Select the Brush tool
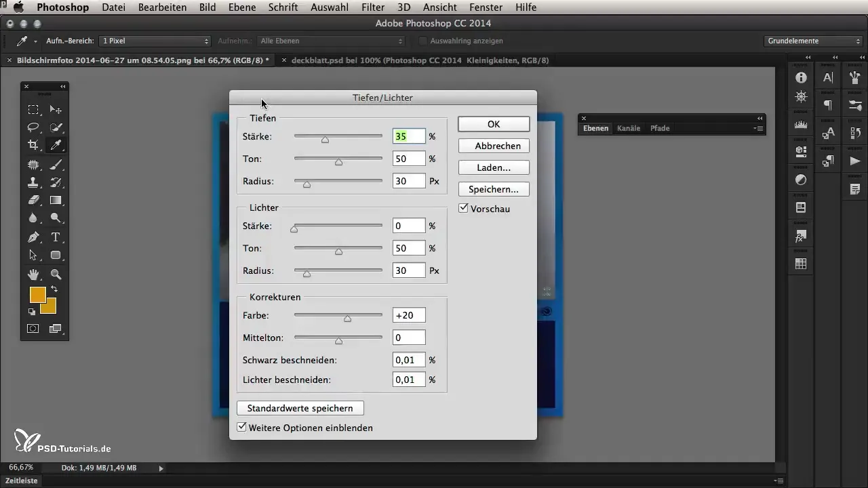This screenshot has width=868, height=488. (x=56, y=164)
